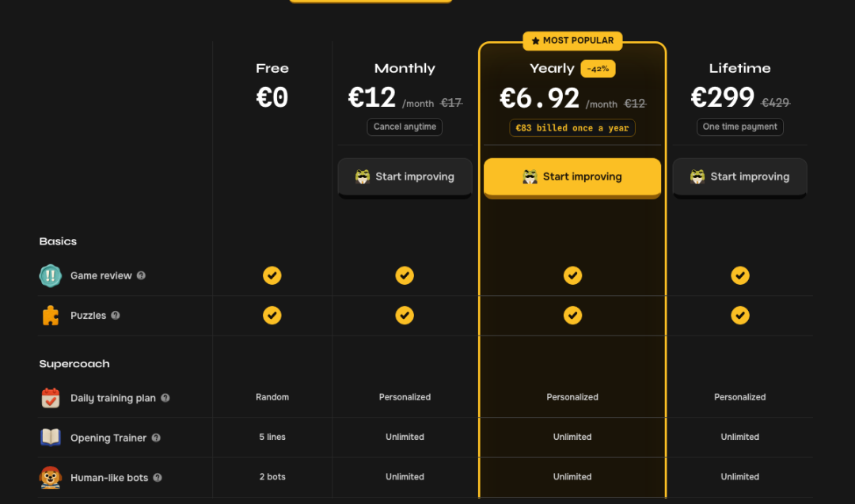Click the -42% discount badge
The image size is (855, 504).
coord(598,69)
